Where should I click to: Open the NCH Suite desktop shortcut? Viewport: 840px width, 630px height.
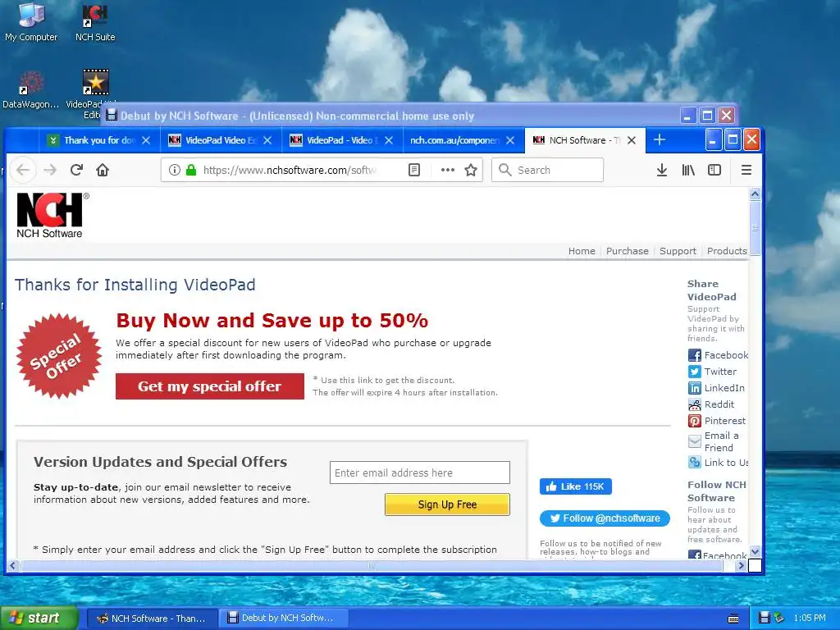pos(95,22)
